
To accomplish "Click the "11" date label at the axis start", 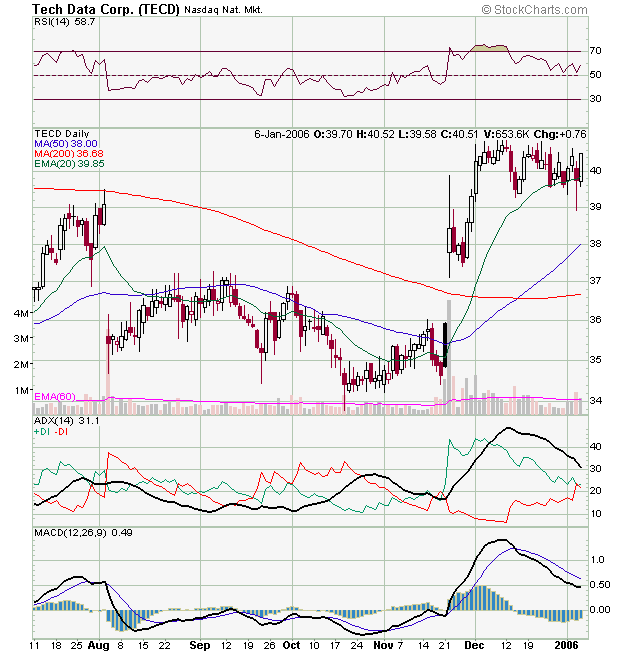I will click(34, 646).
